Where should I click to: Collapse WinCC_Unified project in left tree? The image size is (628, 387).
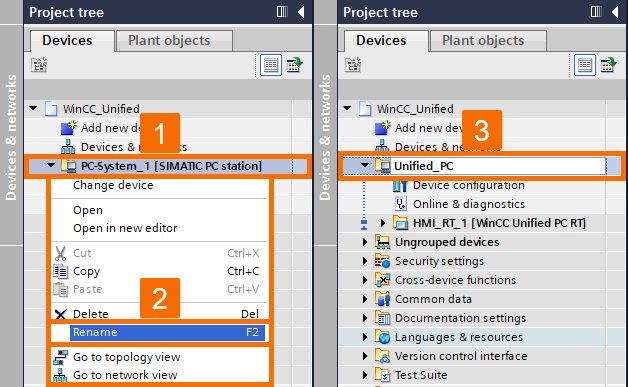click(33, 108)
